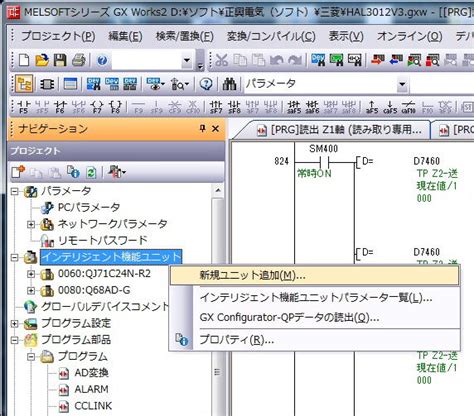Choose インテリジェント機能ユニットパラメータ一覧(L)...
This screenshot has height=416, width=474.
point(315,297)
